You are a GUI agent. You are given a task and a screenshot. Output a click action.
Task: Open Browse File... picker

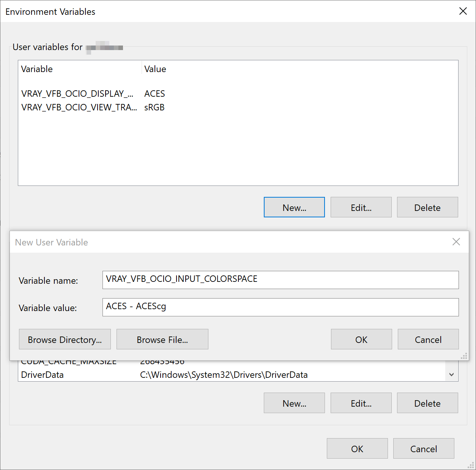coord(162,339)
